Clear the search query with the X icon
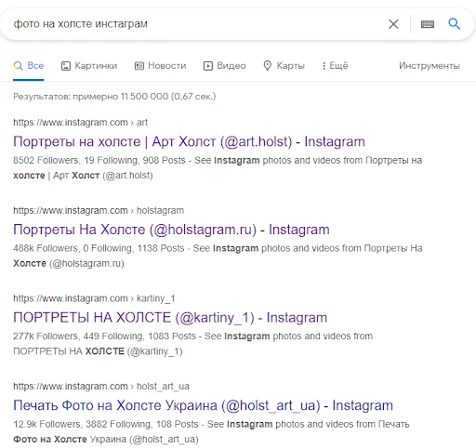 point(393,24)
